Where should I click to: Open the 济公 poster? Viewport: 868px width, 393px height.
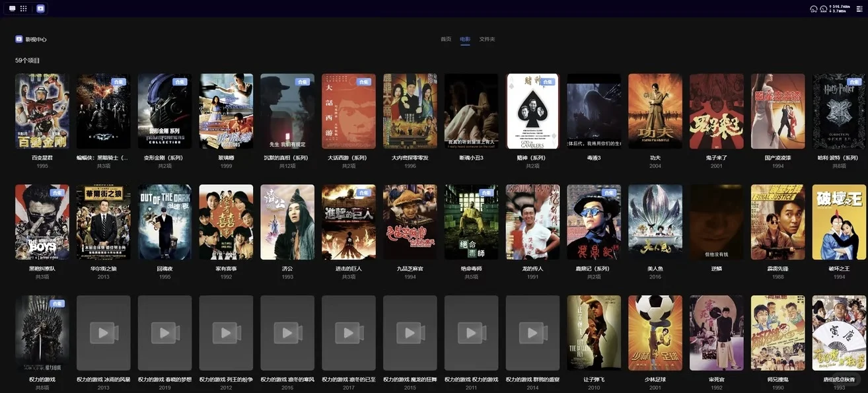click(x=287, y=222)
